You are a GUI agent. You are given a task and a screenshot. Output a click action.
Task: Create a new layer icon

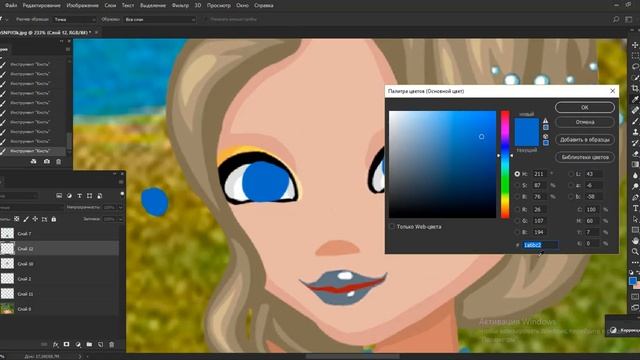point(100,344)
